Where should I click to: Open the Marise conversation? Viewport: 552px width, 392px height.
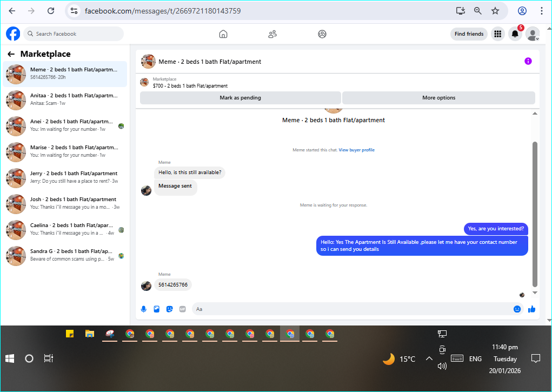[65, 152]
